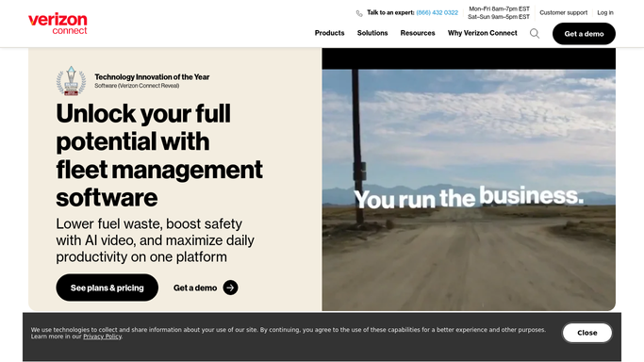
Task: Click Software (Verizon Connect Reveal) subtitle
Action: point(137,86)
